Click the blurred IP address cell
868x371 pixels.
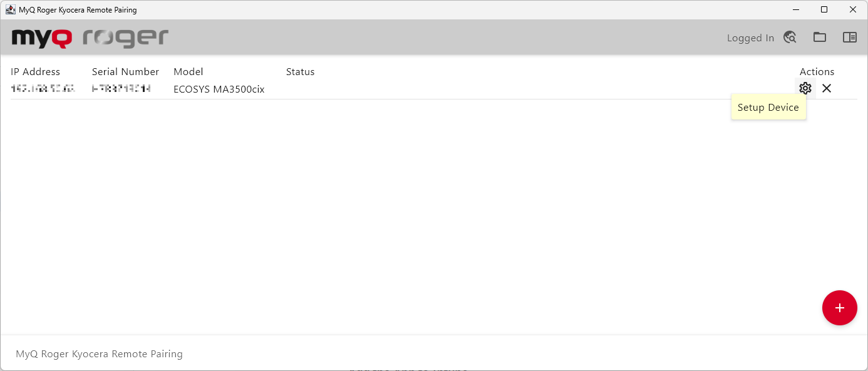[43, 89]
